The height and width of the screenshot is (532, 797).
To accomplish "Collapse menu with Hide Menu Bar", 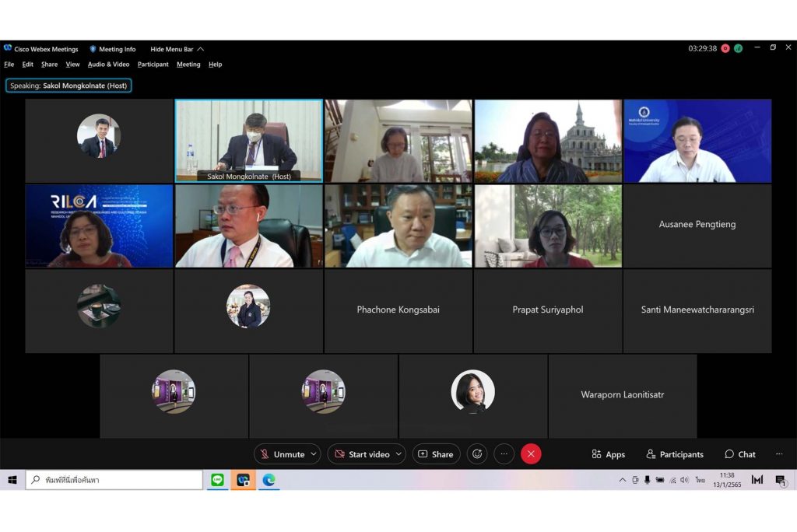I will (x=177, y=49).
